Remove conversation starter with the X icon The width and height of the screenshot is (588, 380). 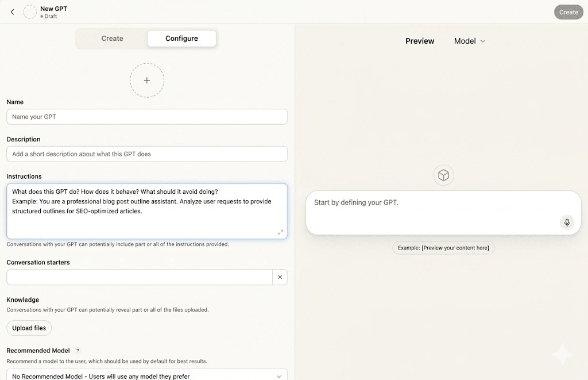click(x=280, y=277)
